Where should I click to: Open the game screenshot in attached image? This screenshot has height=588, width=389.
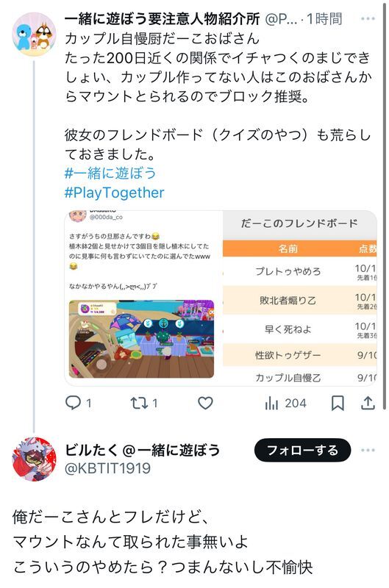[141, 339]
